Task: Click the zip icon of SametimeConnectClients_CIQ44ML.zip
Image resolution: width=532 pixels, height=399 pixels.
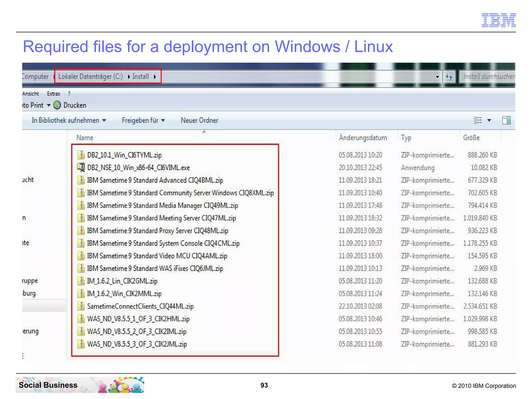Action: pyautogui.click(x=81, y=306)
